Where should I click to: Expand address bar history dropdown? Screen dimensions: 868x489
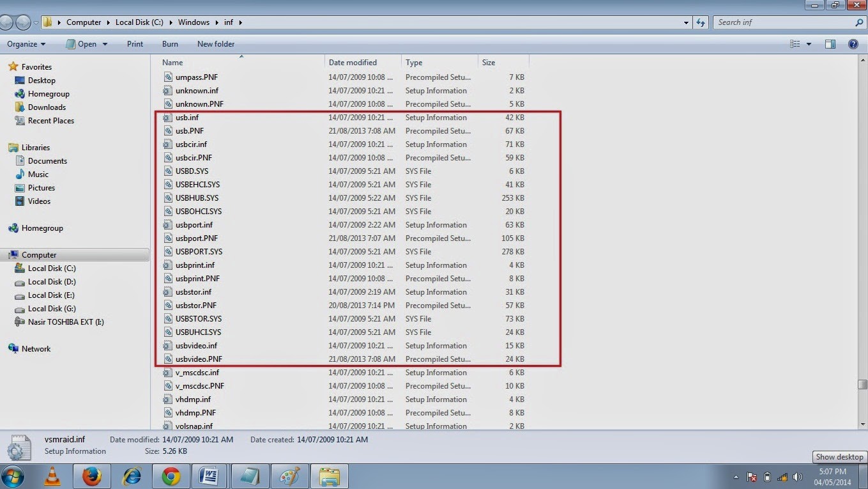(687, 22)
